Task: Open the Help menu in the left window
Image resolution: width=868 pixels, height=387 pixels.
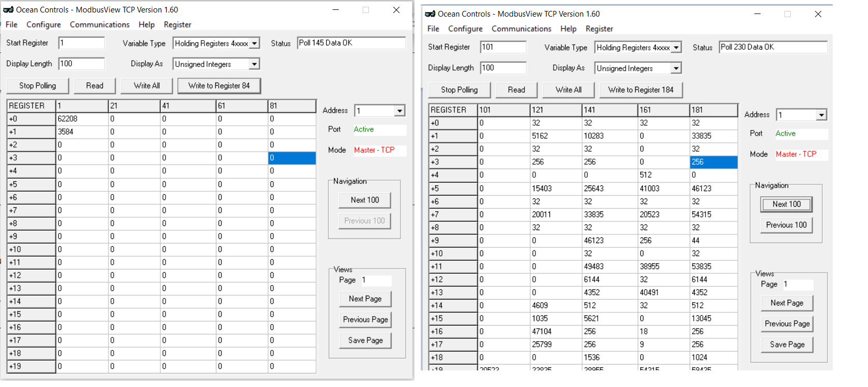Action: [x=146, y=24]
